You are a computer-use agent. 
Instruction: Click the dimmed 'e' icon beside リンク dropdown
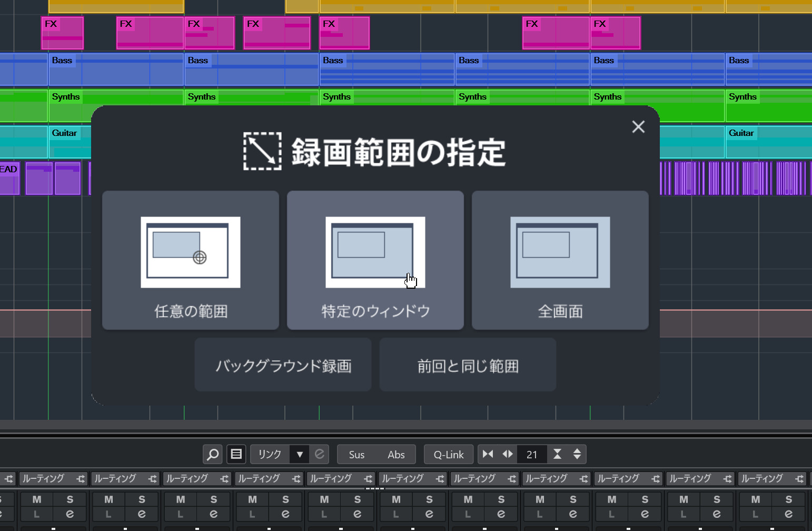319,454
